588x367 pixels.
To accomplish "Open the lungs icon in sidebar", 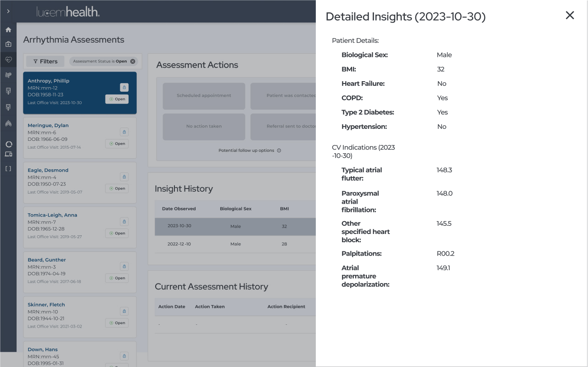I will 8,123.
